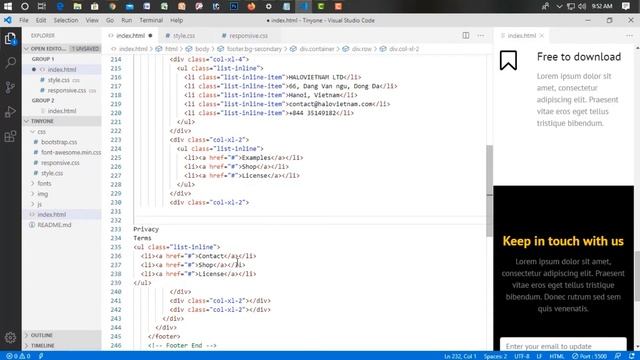Click the body breadcrumb segment

click(202, 49)
